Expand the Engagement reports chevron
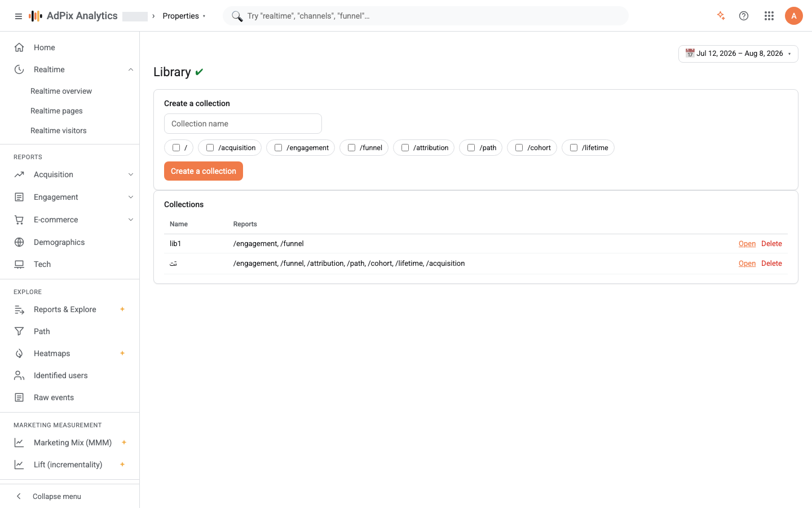The width and height of the screenshot is (812, 508). point(131,197)
